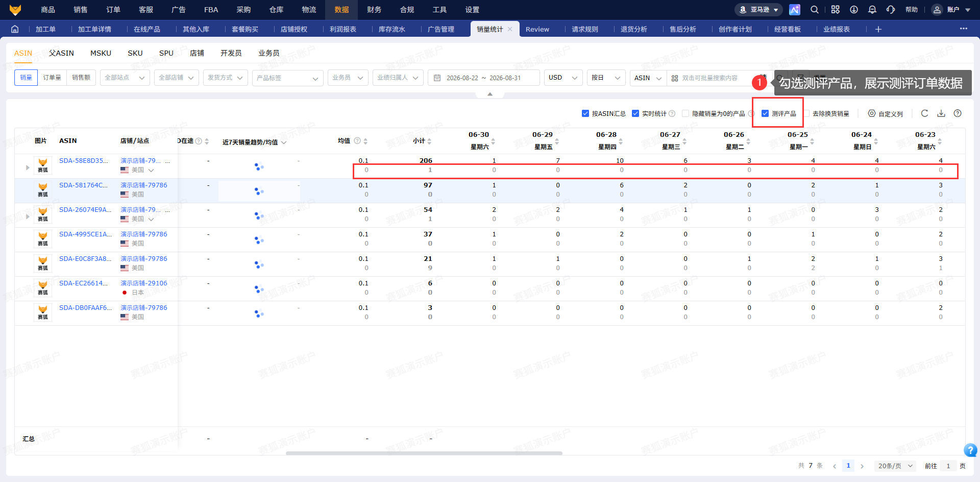The height and width of the screenshot is (482, 980).
Task: Expand the SDA-58E8D35 row
Action: [28, 167]
